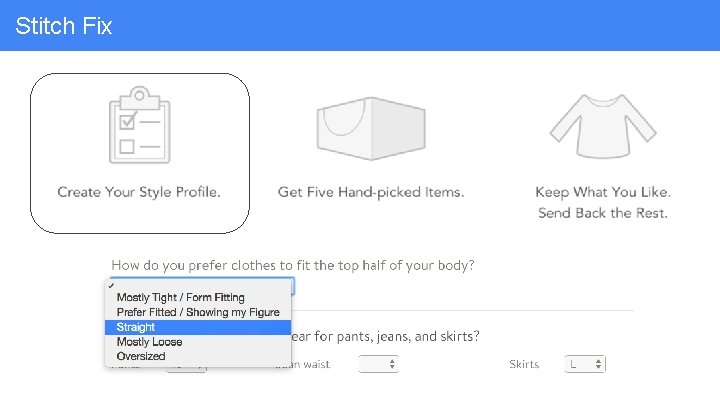
Task: Click the top-half fit question text
Action: pyautogui.click(x=293, y=265)
